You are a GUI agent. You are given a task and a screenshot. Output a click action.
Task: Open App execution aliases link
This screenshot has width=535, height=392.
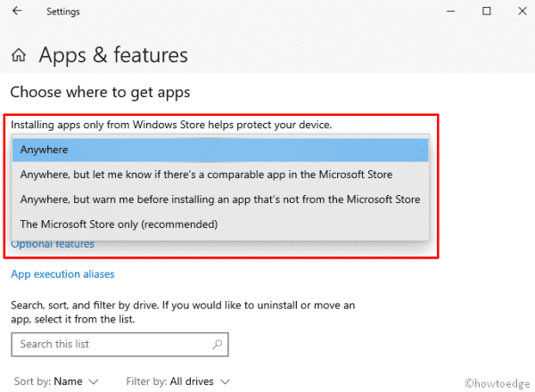(x=62, y=274)
